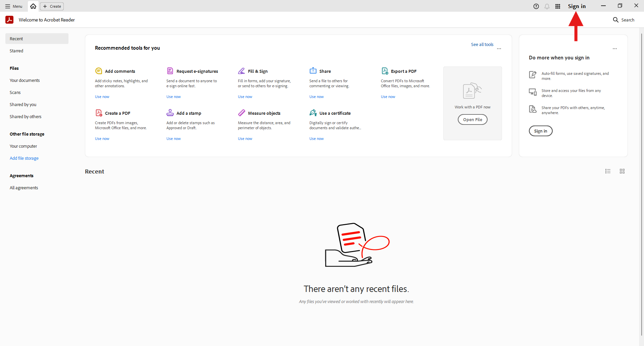
Task: Click the Request e-signatures icon
Action: click(x=170, y=71)
